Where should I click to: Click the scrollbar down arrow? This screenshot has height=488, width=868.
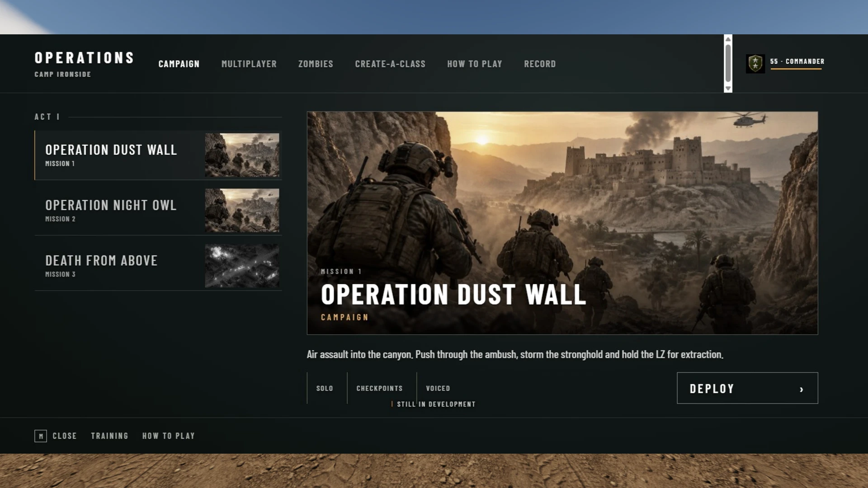pyautogui.click(x=728, y=89)
